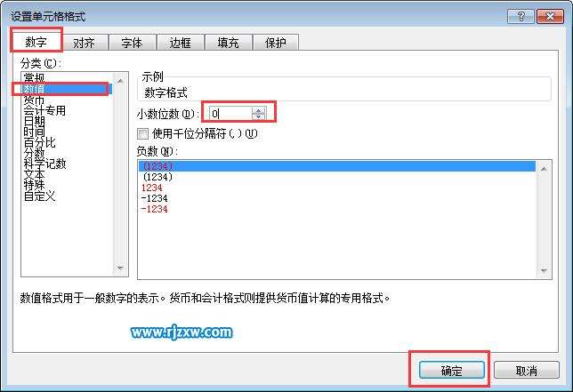Select 自定义 category in list

pyautogui.click(x=39, y=196)
